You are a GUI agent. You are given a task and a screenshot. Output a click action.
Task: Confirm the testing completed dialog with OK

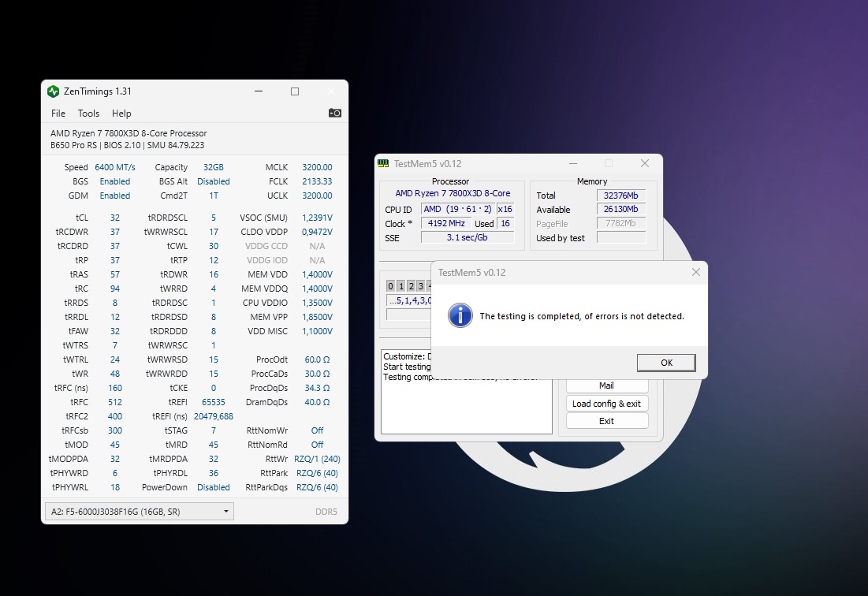tap(666, 363)
